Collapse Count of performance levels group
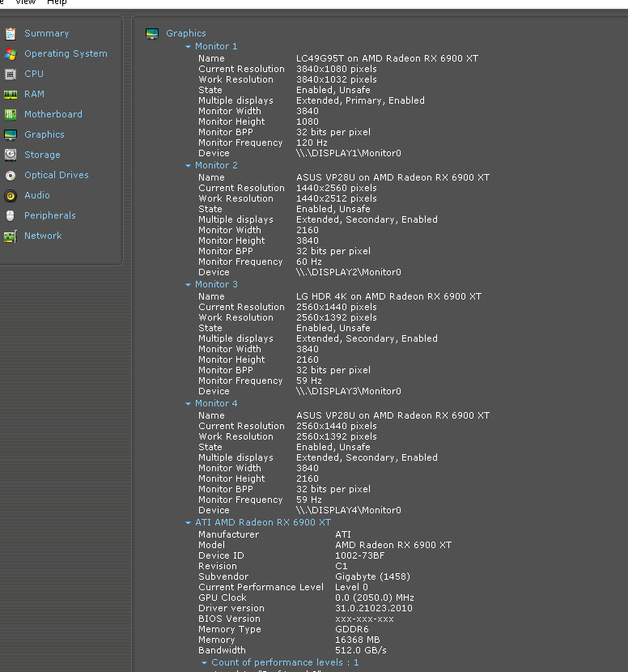Viewport: 628px width, 672px height. click(204, 662)
